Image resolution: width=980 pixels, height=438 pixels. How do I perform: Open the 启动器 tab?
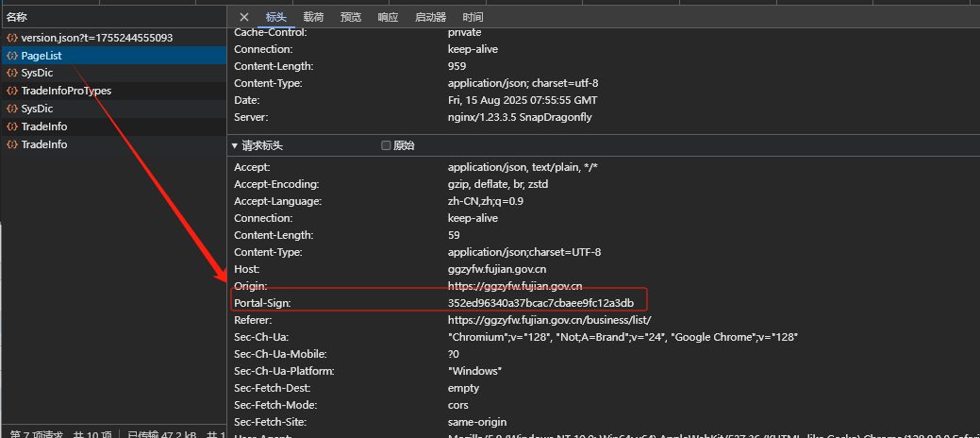pyautogui.click(x=431, y=17)
